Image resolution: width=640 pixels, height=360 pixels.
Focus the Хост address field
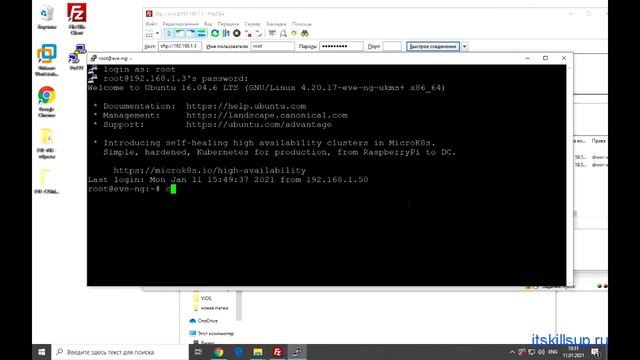180,47
